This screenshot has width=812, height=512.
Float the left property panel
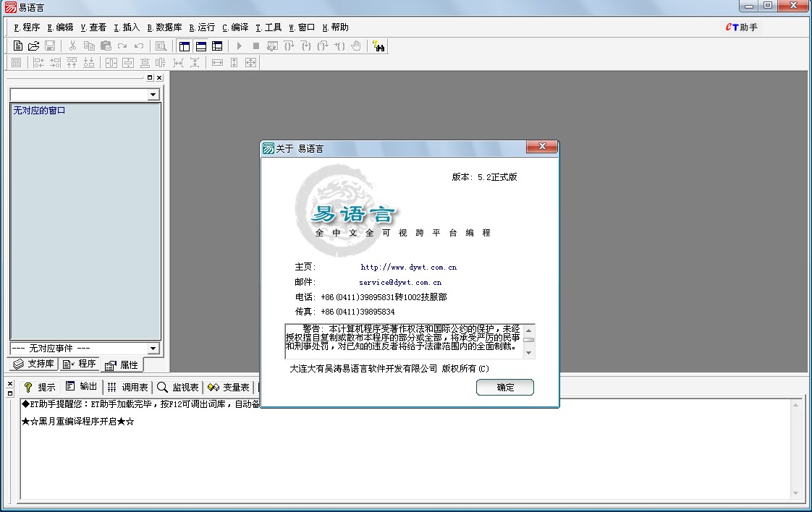150,77
